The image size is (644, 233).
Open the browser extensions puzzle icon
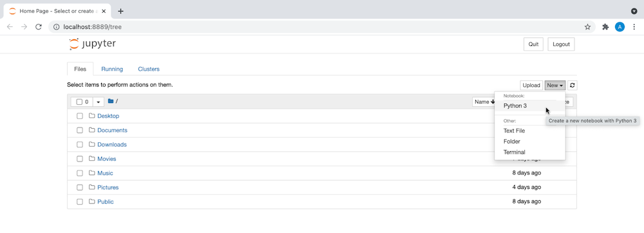click(605, 27)
